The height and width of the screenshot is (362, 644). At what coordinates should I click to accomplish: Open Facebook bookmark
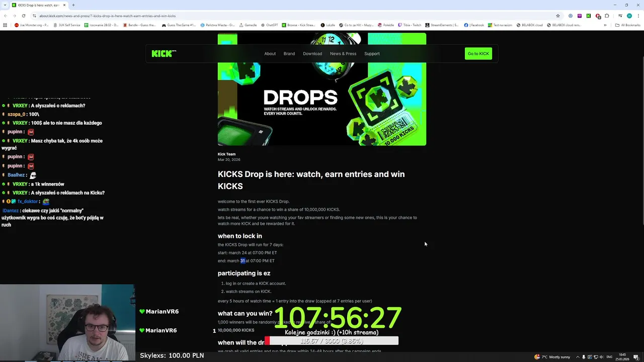tap(474, 25)
